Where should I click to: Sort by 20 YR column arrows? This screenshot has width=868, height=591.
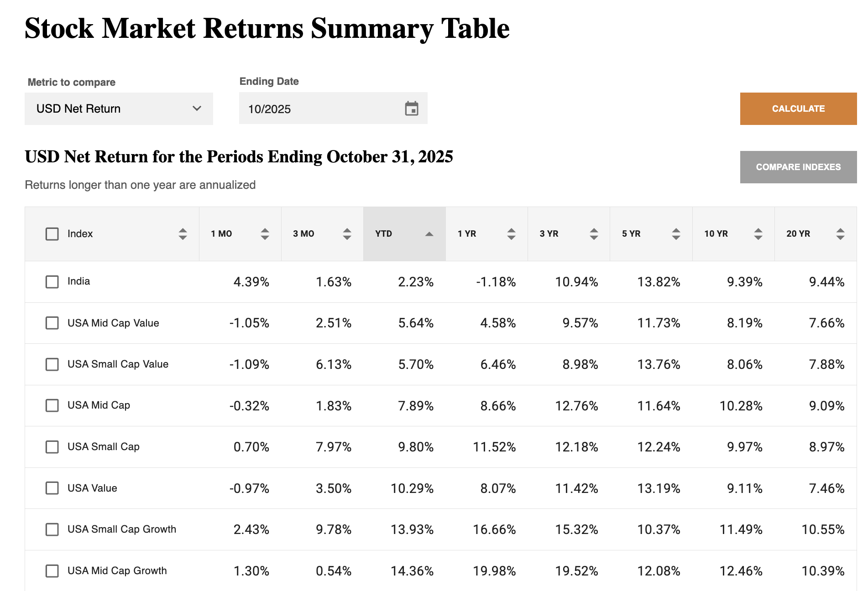pos(840,234)
